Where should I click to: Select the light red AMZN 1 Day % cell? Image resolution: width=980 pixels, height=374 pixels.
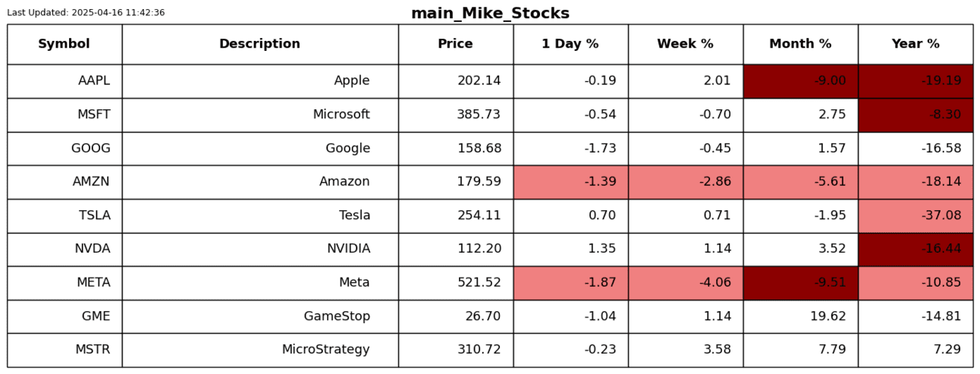(x=570, y=182)
